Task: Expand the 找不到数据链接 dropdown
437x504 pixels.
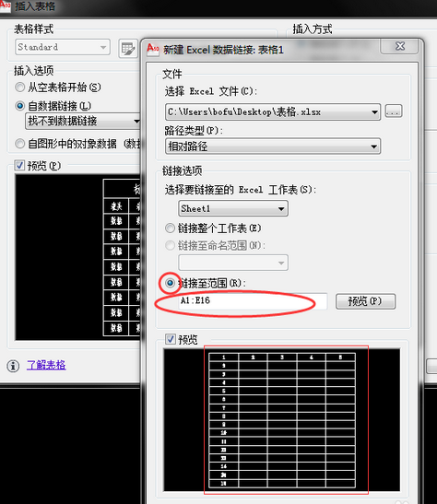Action: [x=83, y=122]
